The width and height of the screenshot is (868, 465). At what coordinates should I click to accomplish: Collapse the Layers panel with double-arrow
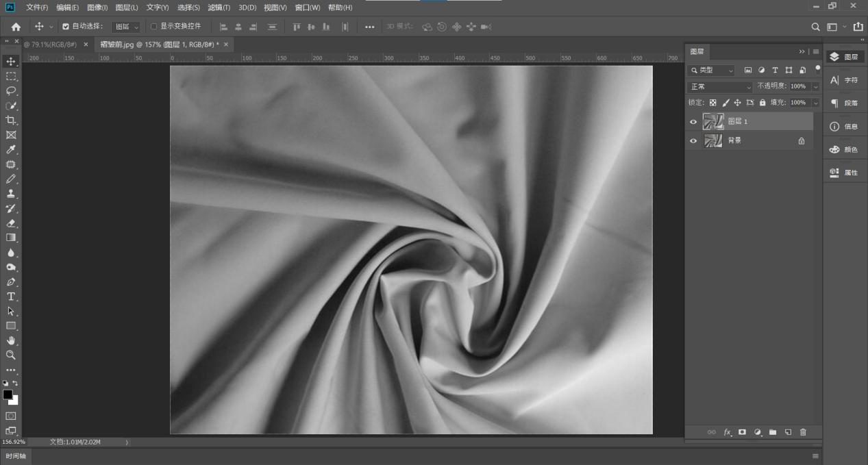[802, 52]
